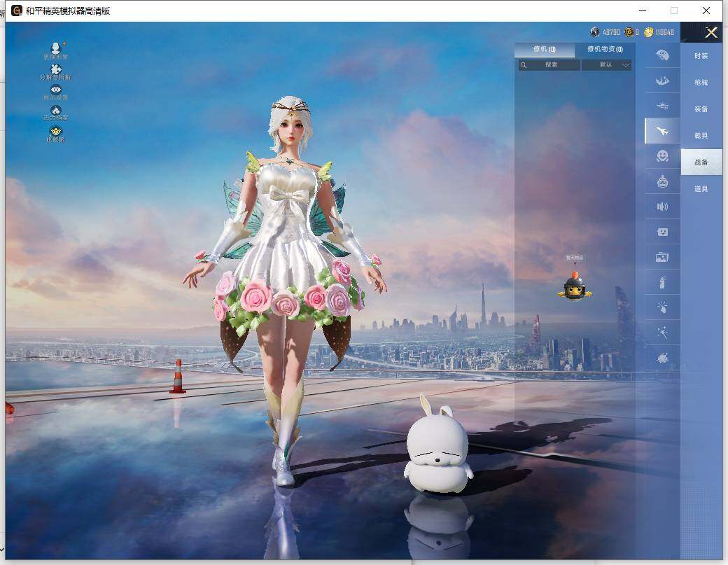Open the 时装 category tab
Viewport: 728px width, 565px height.
pyautogui.click(x=701, y=56)
